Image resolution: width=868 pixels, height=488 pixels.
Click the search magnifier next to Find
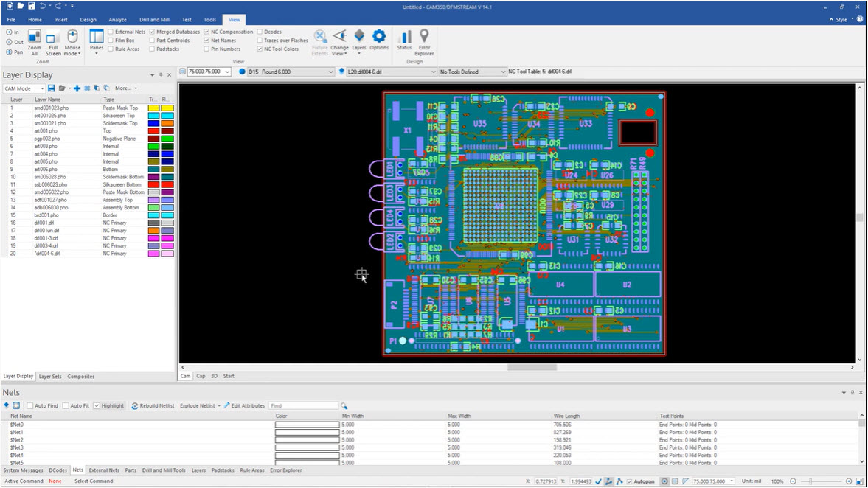[x=344, y=405]
